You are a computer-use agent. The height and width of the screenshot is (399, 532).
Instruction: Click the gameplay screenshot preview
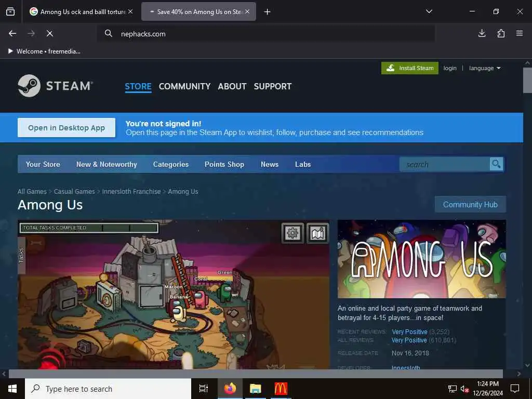tap(174, 295)
